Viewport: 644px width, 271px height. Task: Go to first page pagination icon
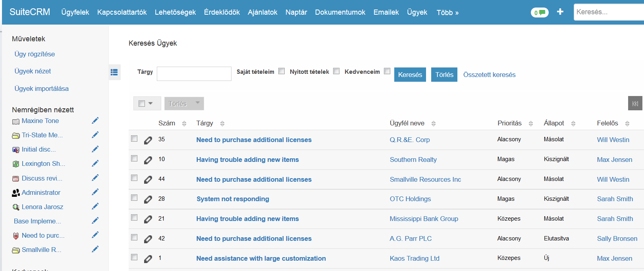tap(635, 104)
